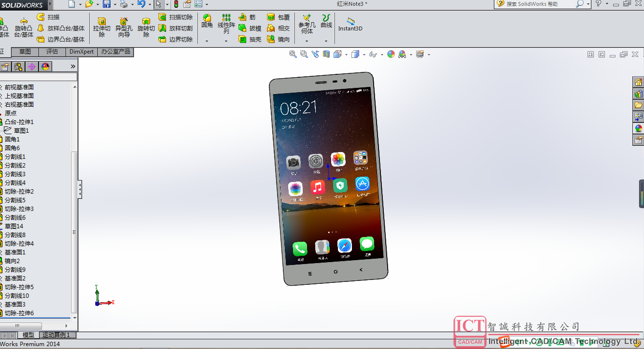
Task: Select the cursor Select tool
Action: tap(158, 4)
